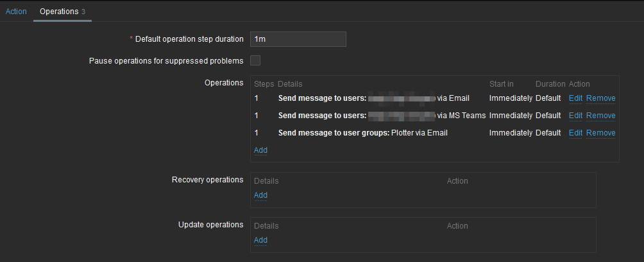Toggle Pause operations for suppressed problems checkbox

coord(255,61)
